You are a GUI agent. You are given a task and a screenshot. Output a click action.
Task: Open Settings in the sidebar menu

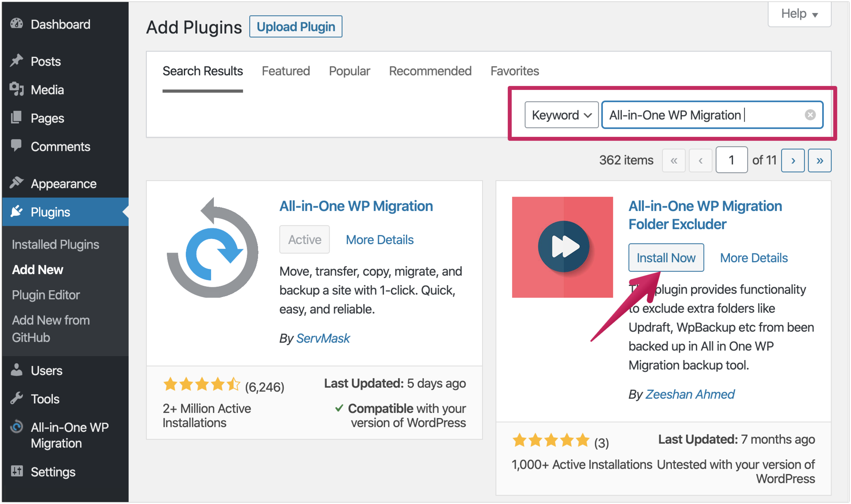[65, 472]
